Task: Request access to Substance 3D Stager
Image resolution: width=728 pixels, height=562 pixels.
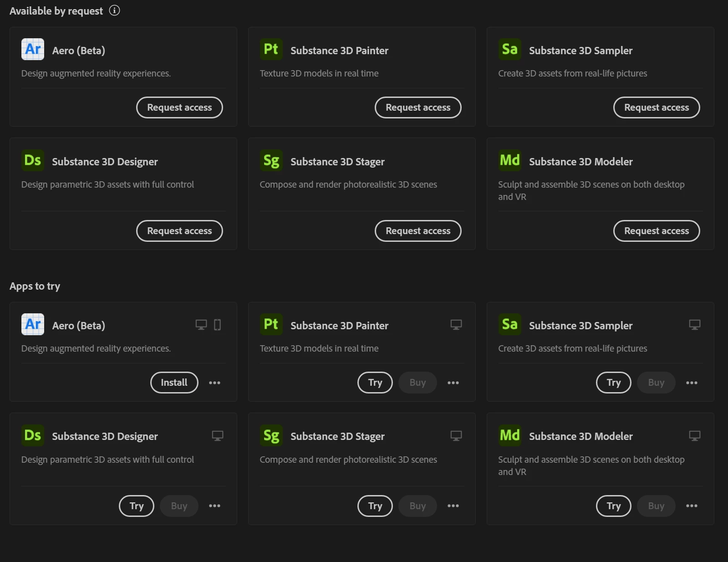Action: point(418,231)
